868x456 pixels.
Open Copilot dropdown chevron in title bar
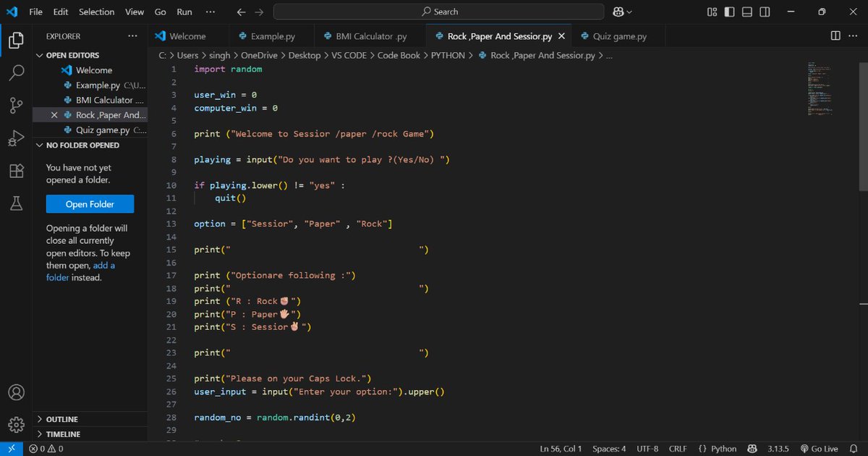(629, 12)
